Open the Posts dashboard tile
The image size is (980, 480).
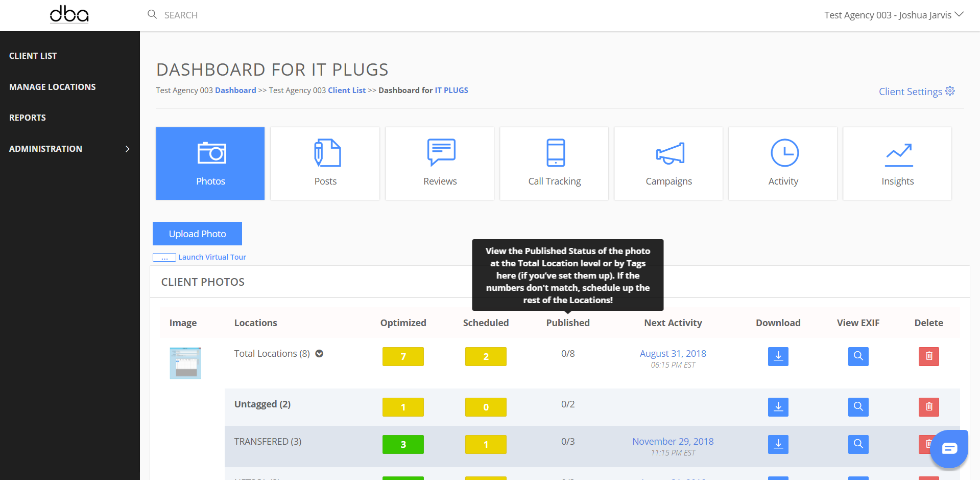[x=325, y=163]
